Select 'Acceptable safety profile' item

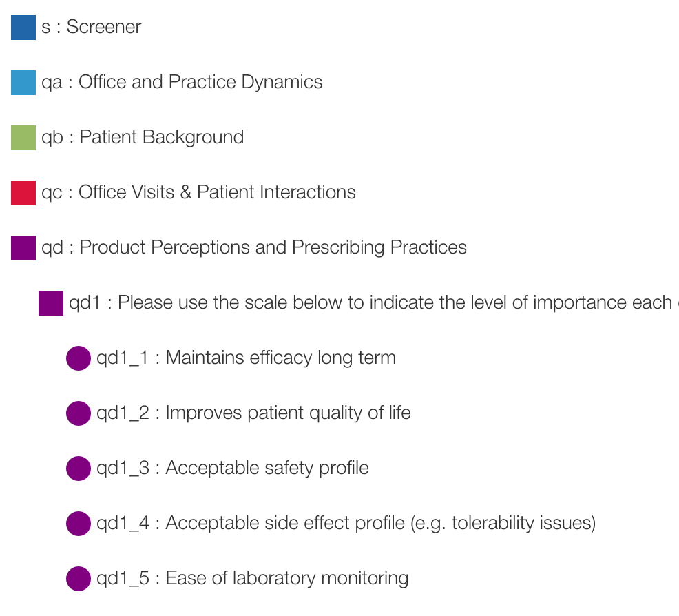tap(233, 469)
